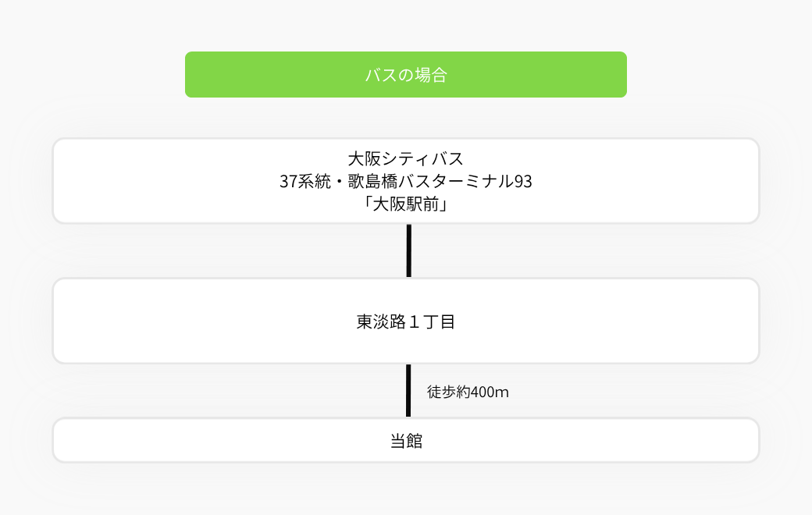Click the 東淡路 text in middle box

coord(381,321)
